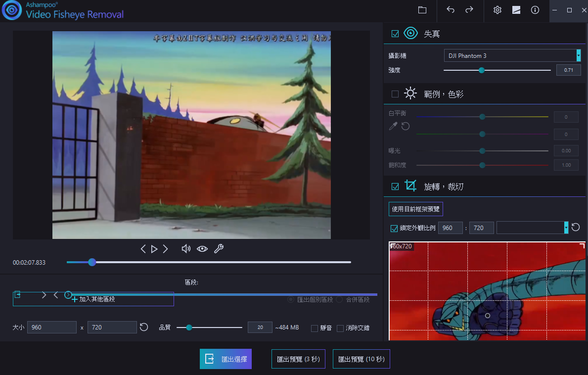Toggle the skin/theme icon
This screenshot has width=588, height=375.
point(516,10)
